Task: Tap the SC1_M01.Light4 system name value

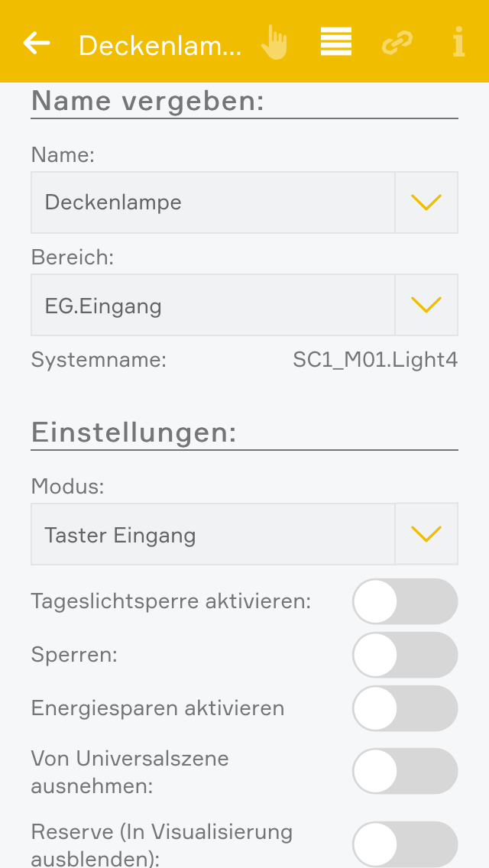Action: (x=375, y=360)
